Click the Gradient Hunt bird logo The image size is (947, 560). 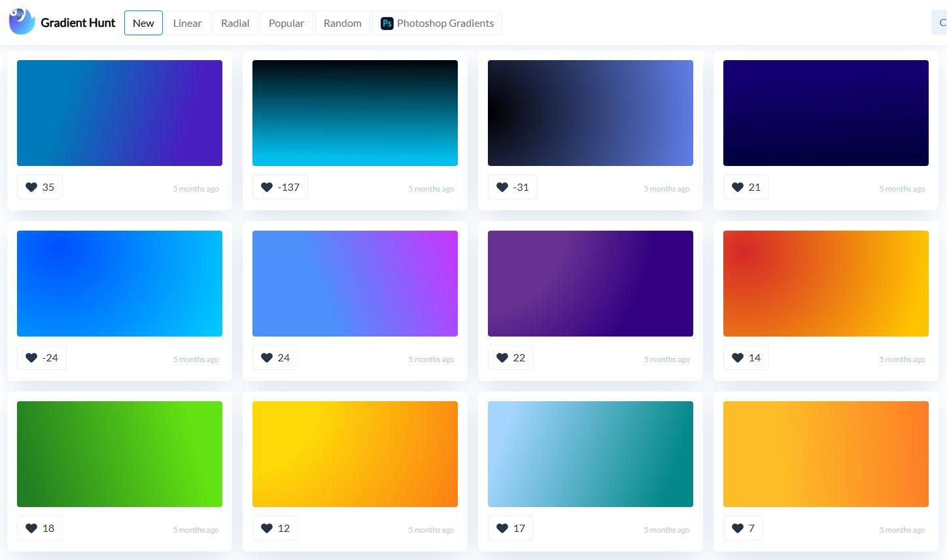[22, 22]
